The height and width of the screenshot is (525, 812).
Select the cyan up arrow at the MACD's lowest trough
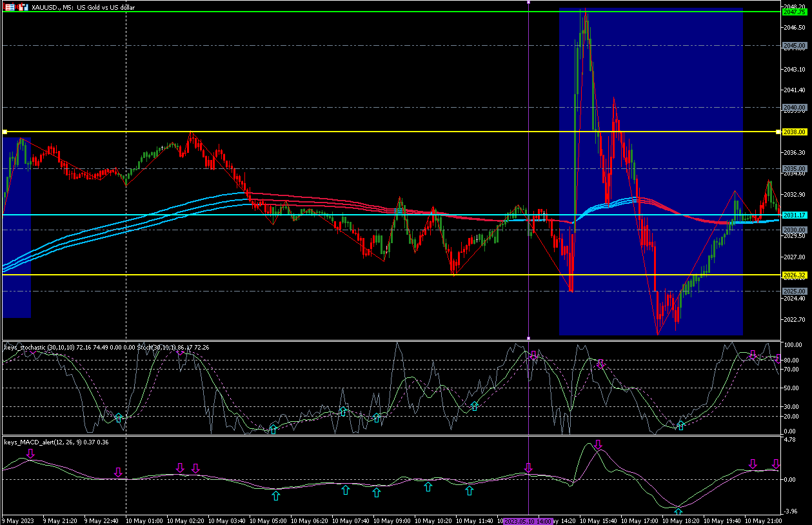point(678,513)
